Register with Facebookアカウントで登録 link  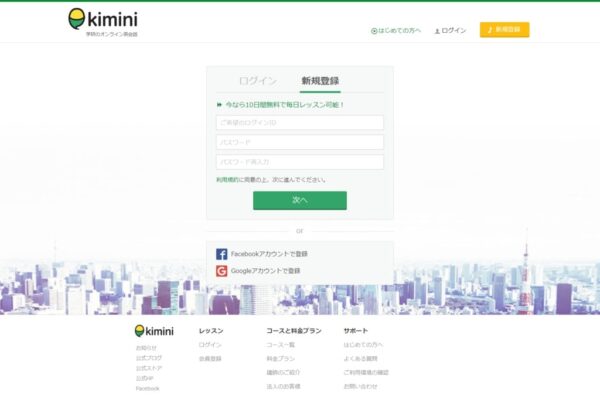click(x=269, y=254)
